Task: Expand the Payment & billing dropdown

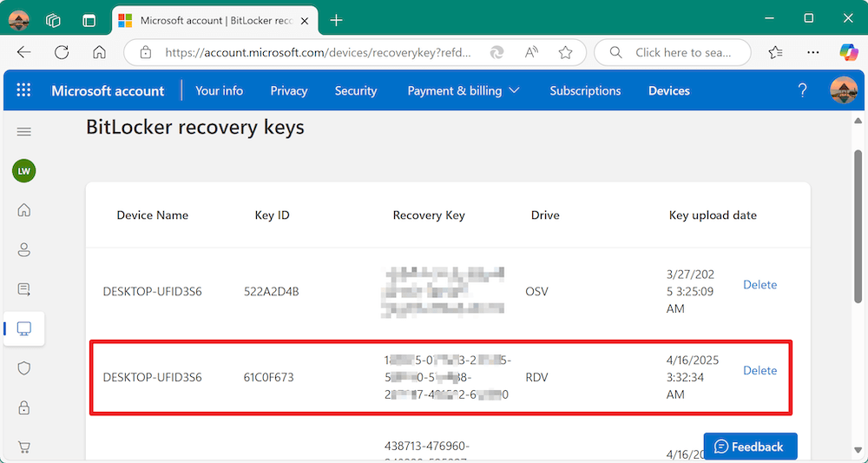Action: pyautogui.click(x=464, y=90)
